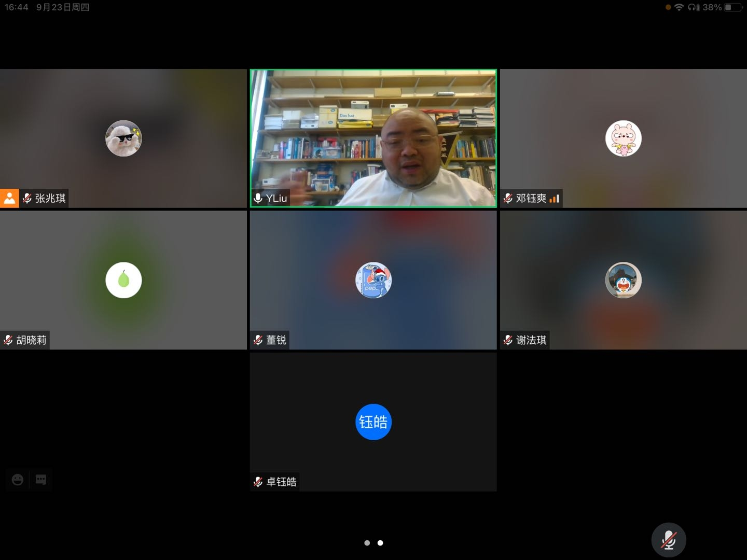Open the chat message icon

pyautogui.click(x=41, y=480)
